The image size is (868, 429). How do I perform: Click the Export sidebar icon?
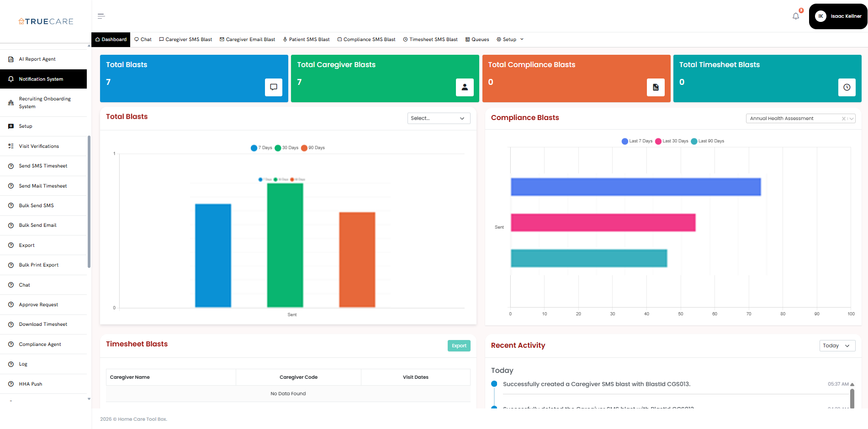pyautogui.click(x=11, y=245)
